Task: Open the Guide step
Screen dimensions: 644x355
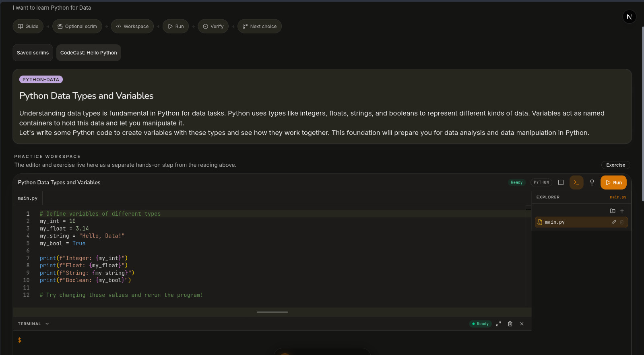Action: coord(28,27)
